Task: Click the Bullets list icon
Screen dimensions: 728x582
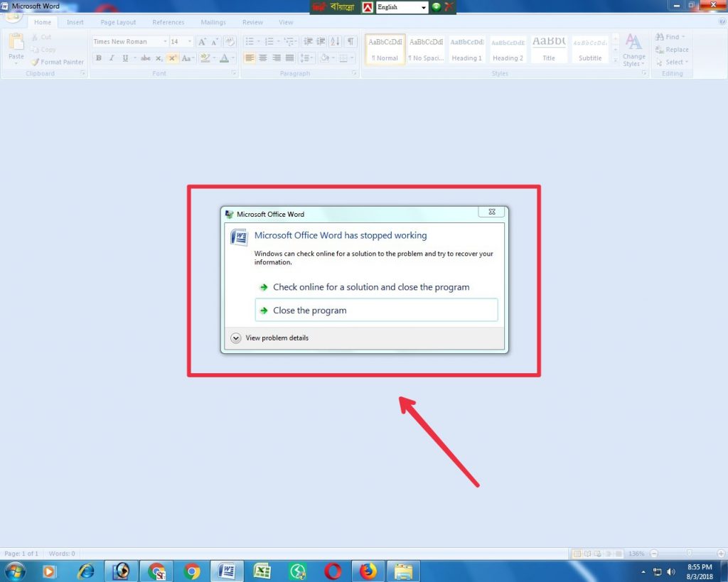Action: click(x=250, y=42)
